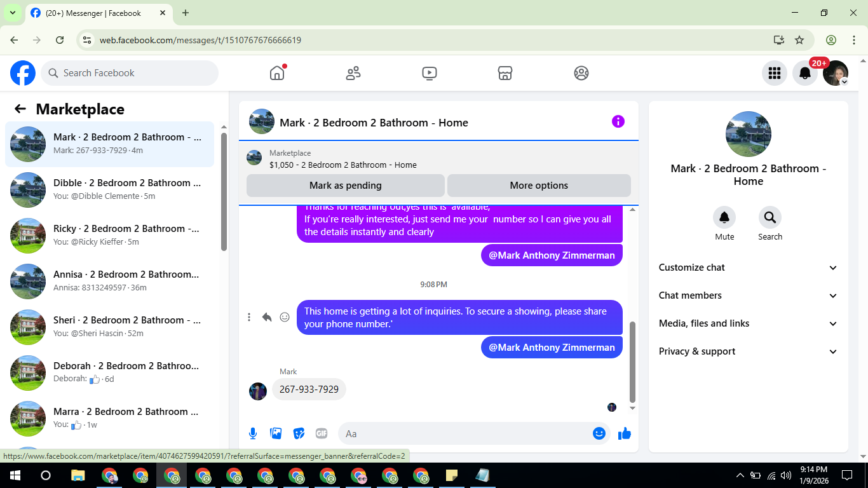Image resolution: width=868 pixels, height=488 pixels.
Task: Mute this chat with bell icon
Action: pyautogui.click(x=724, y=217)
